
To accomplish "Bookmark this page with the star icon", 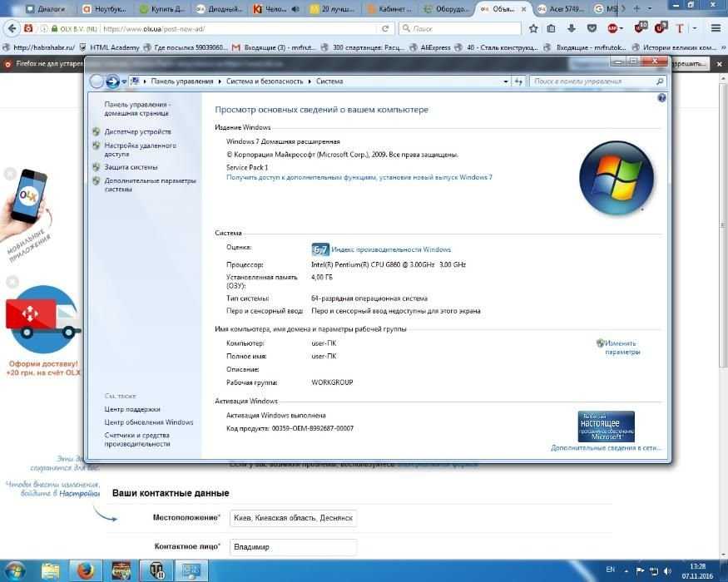I will pos(533,29).
